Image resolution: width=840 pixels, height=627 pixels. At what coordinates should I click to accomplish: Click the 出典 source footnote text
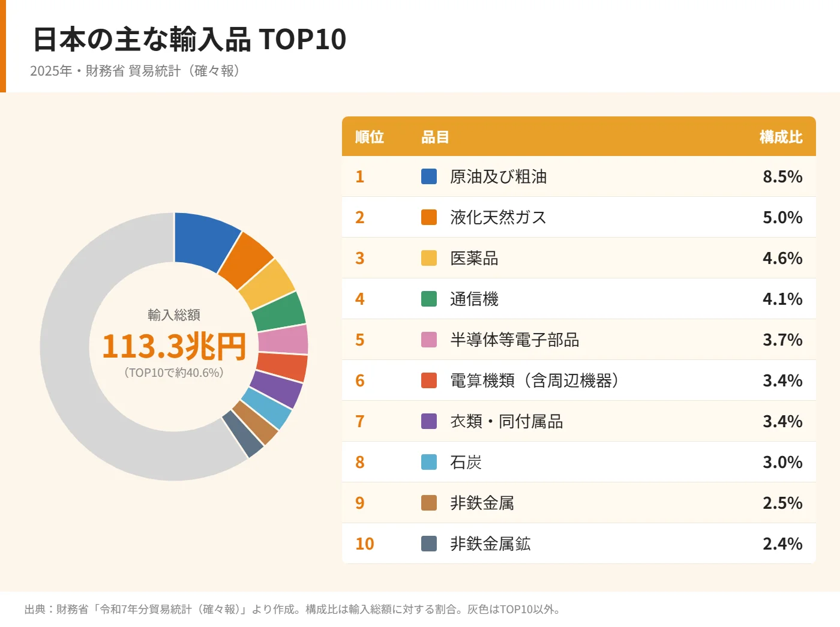coord(293,610)
